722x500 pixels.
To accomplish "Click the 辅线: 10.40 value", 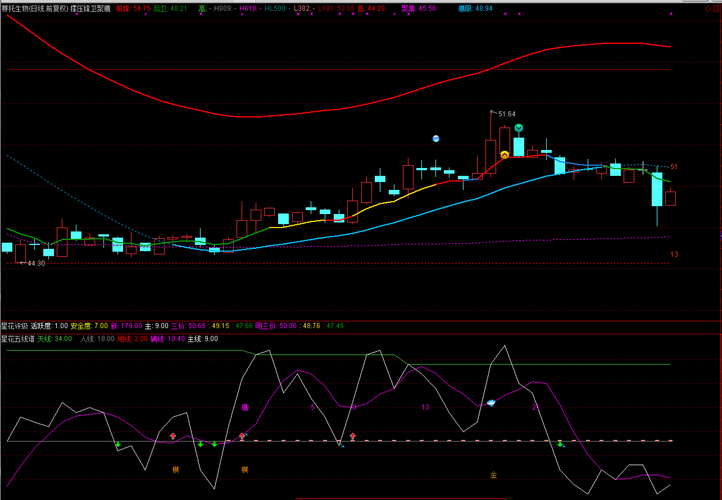I will (168, 339).
